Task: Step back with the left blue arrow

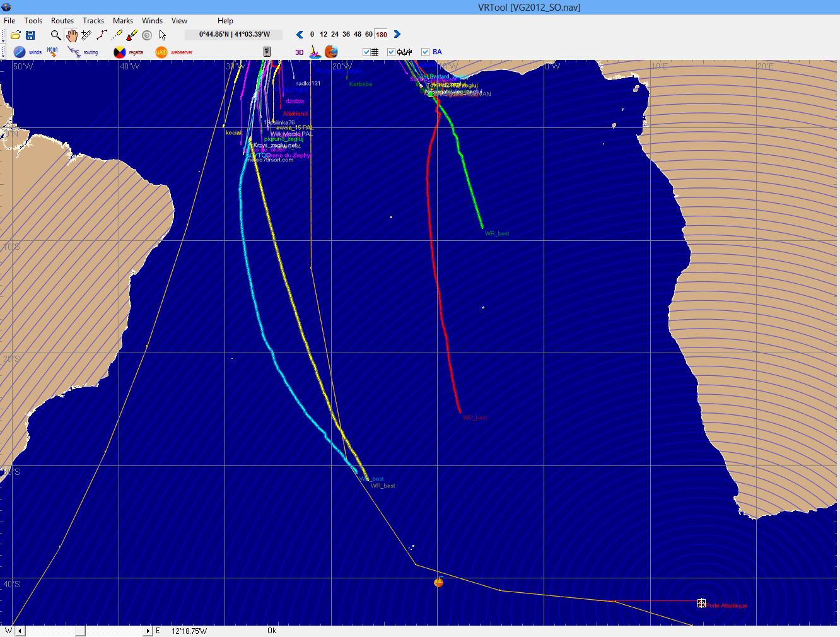Action: click(x=300, y=35)
